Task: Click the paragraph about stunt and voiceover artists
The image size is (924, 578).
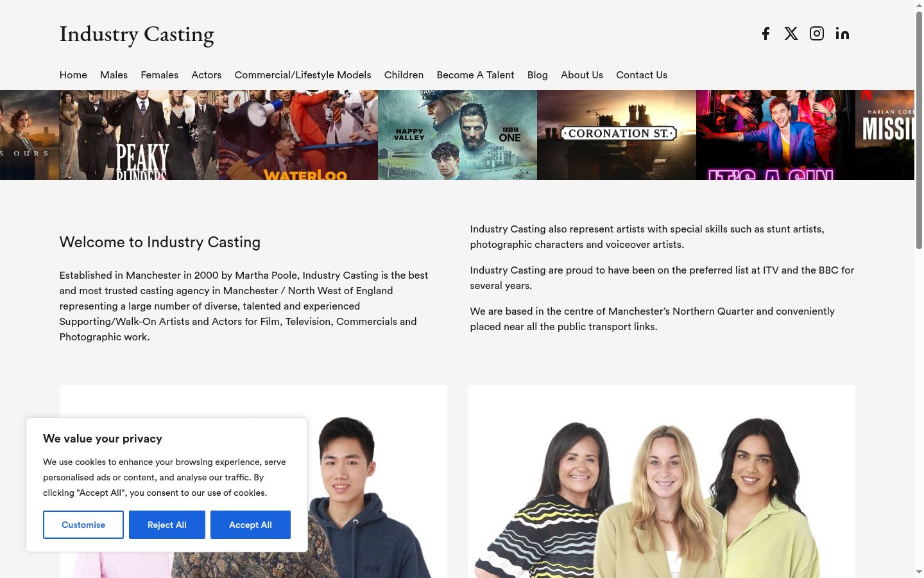Action: pos(647,236)
